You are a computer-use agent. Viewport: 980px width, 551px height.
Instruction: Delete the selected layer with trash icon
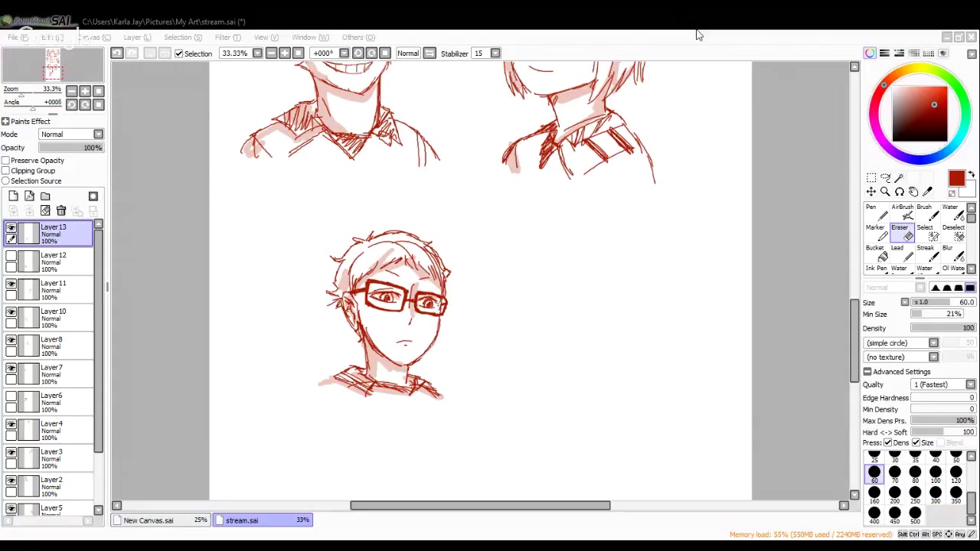click(61, 211)
